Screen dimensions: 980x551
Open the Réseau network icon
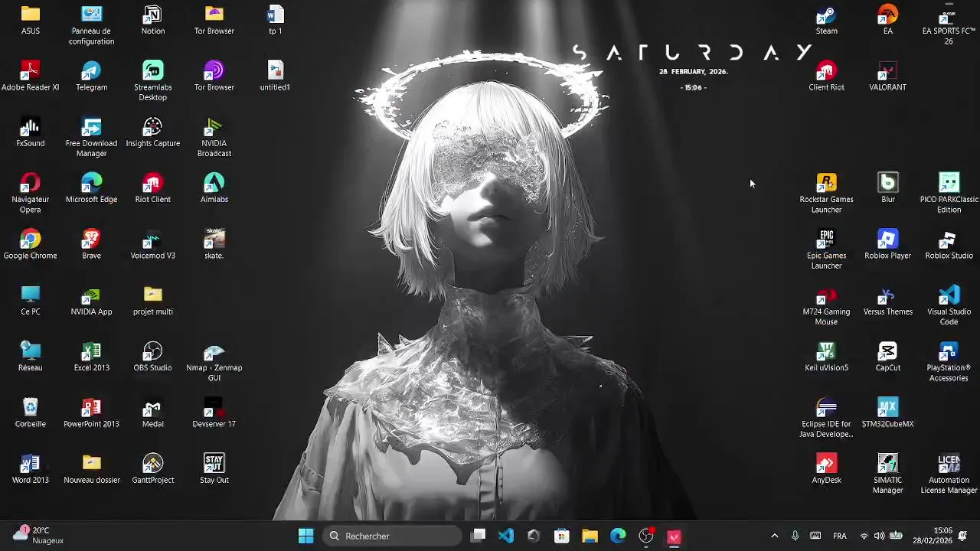click(31, 357)
